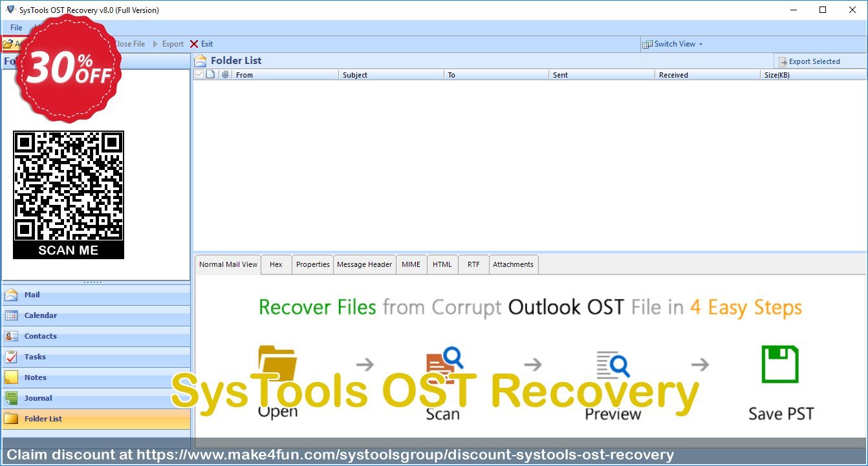Open the Mail navigation item
The image size is (868, 466).
[x=96, y=295]
